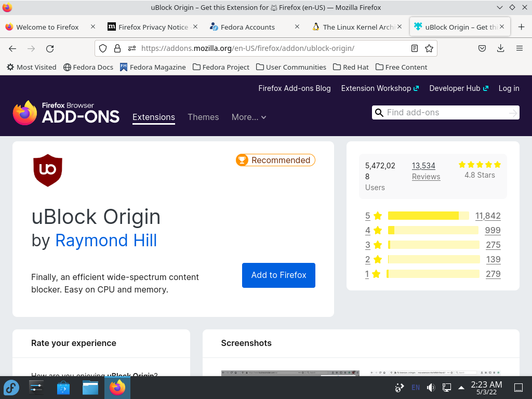This screenshot has width=532, height=399.
Task: Open the User Communities bookmarks folder
Action: tap(291, 67)
